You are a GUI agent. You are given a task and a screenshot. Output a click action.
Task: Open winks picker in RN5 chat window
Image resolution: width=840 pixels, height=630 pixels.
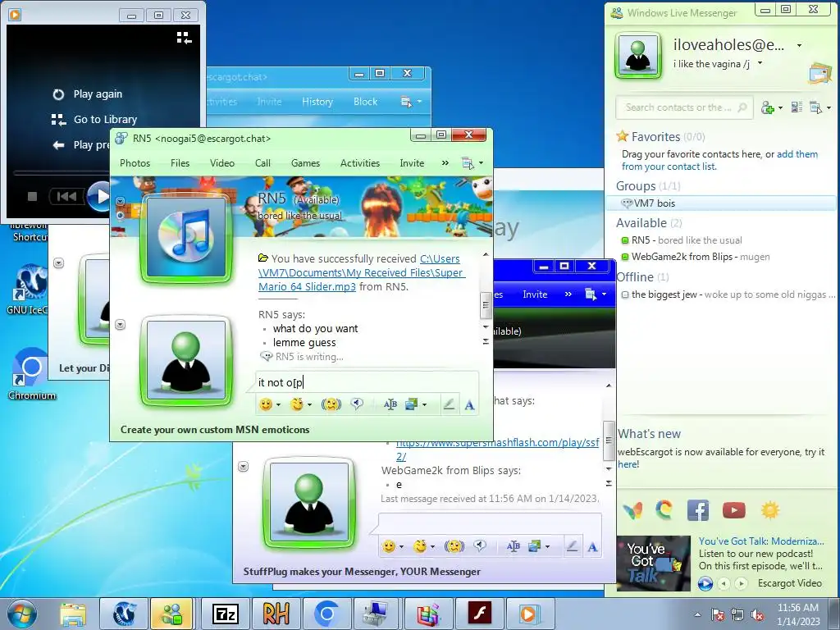tap(297, 404)
